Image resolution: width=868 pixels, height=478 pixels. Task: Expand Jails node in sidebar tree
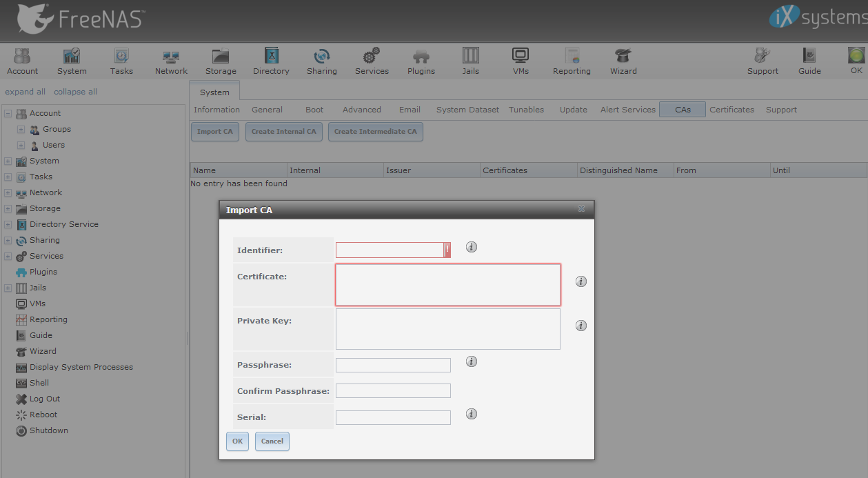(8, 288)
